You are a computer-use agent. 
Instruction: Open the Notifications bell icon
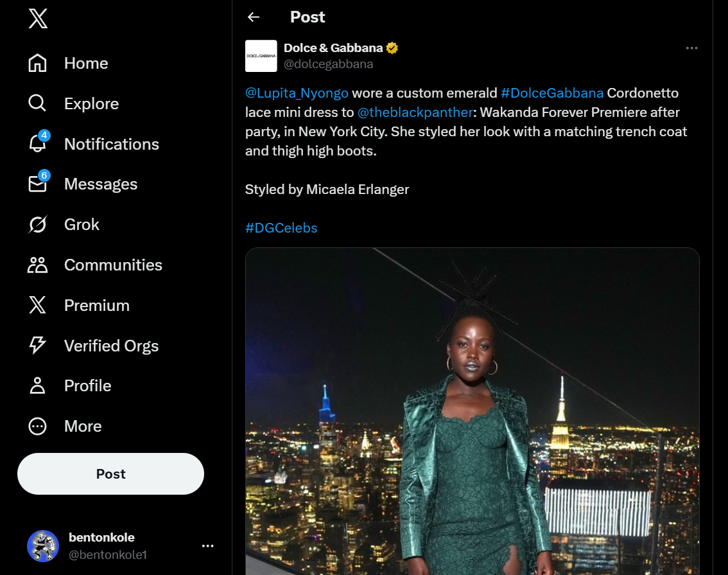[38, 143]
